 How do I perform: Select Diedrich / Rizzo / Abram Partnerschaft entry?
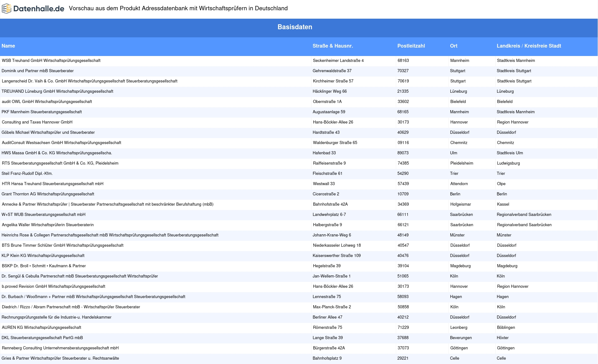click(x=71, y=307)
